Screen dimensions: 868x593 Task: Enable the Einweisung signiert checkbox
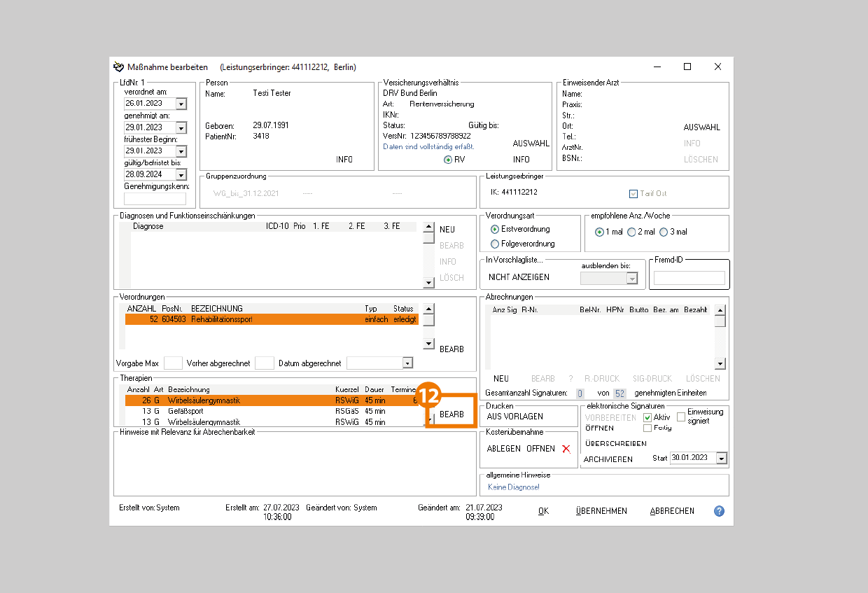[x=681, y=417]
